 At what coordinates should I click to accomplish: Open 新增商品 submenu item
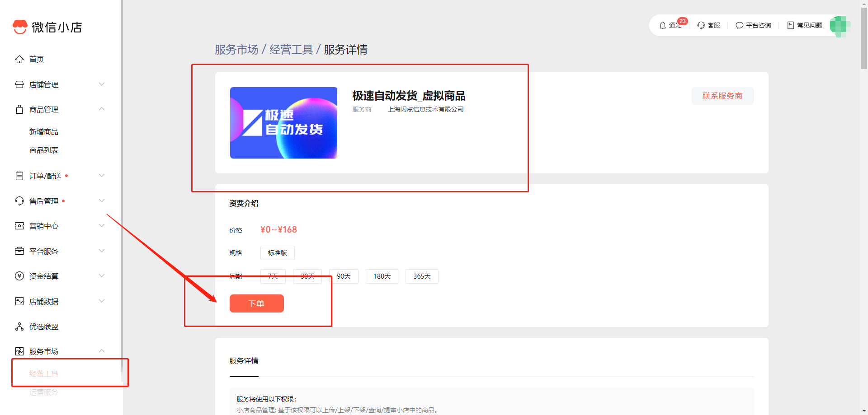[x=44, y=132]
